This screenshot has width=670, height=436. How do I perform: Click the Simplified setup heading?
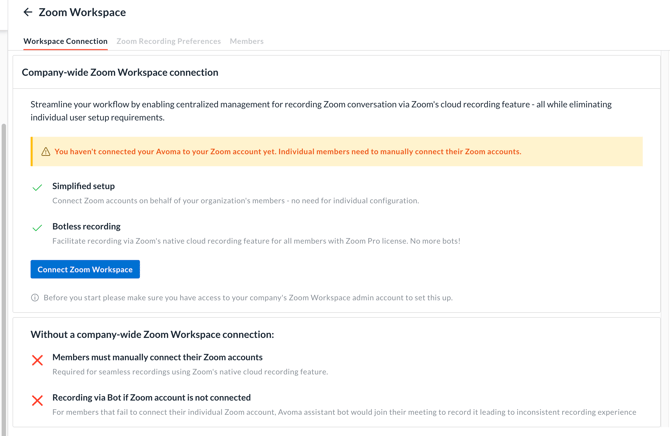[84, 186]
